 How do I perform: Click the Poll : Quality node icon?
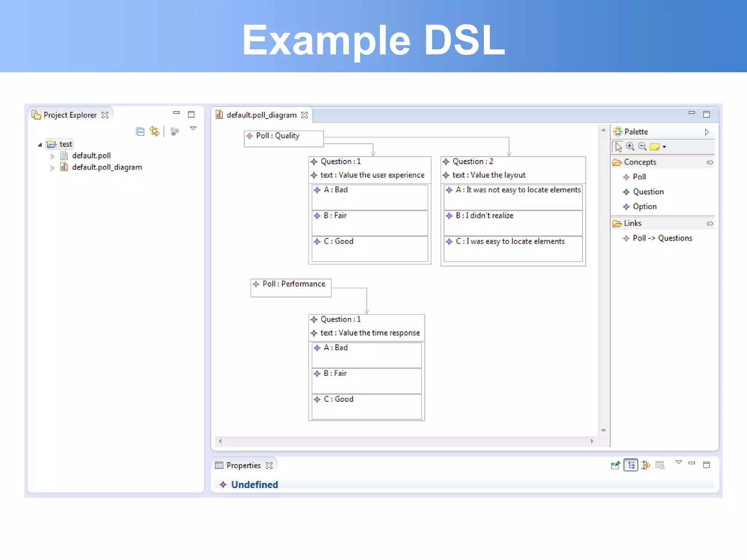tap(249, 136)
